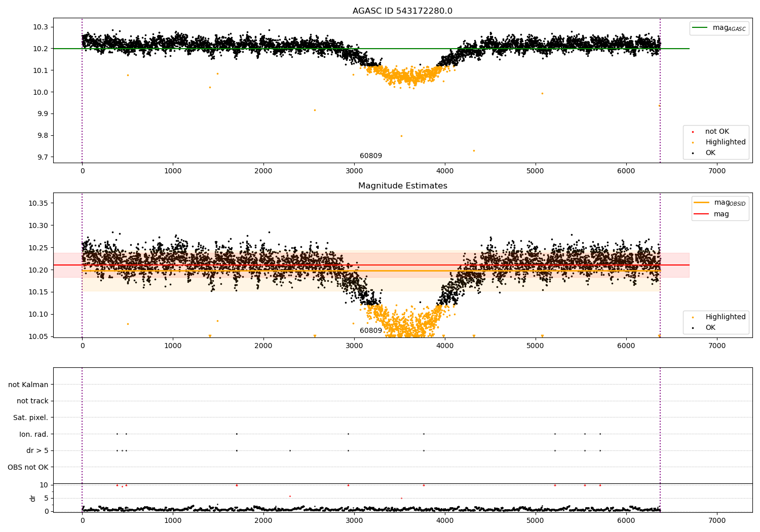
Task: Click the 3000 x-tick under the top plot
Action: click(354, 171)
